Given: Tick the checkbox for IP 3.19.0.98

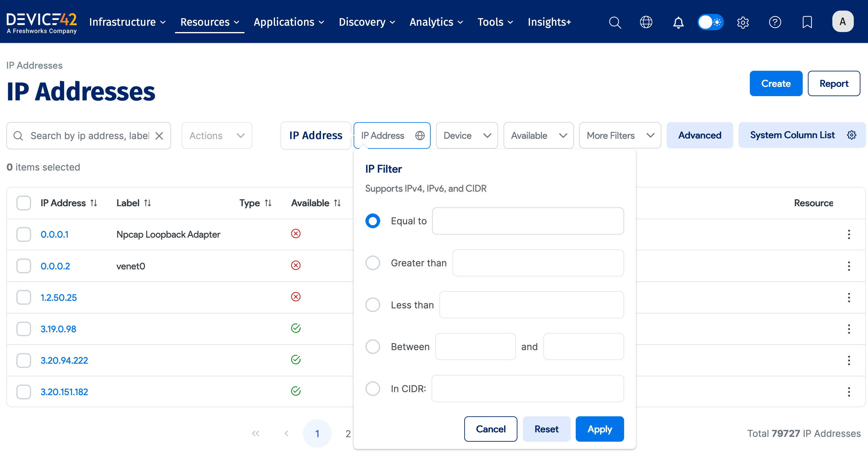Looking at the screenshot, I should (x=24, y=329).
